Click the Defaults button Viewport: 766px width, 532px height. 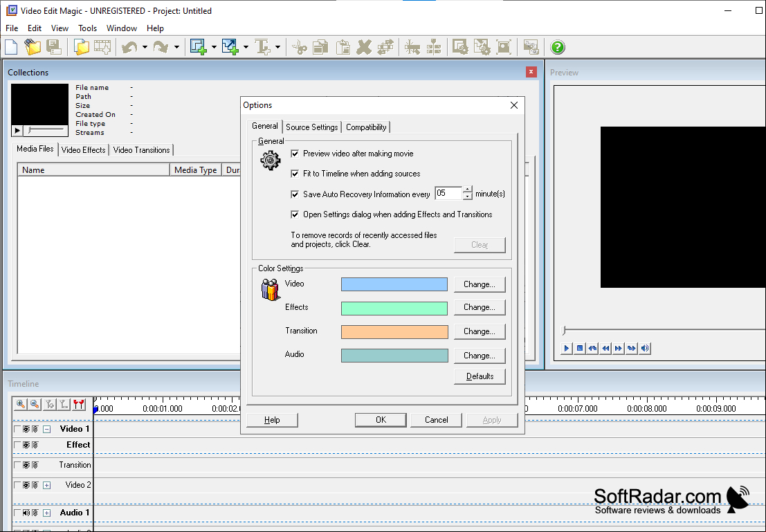(480, 376)
